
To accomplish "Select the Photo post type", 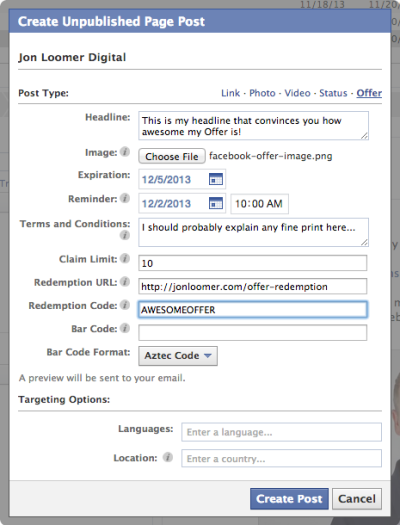I will [x=262, y=93].
